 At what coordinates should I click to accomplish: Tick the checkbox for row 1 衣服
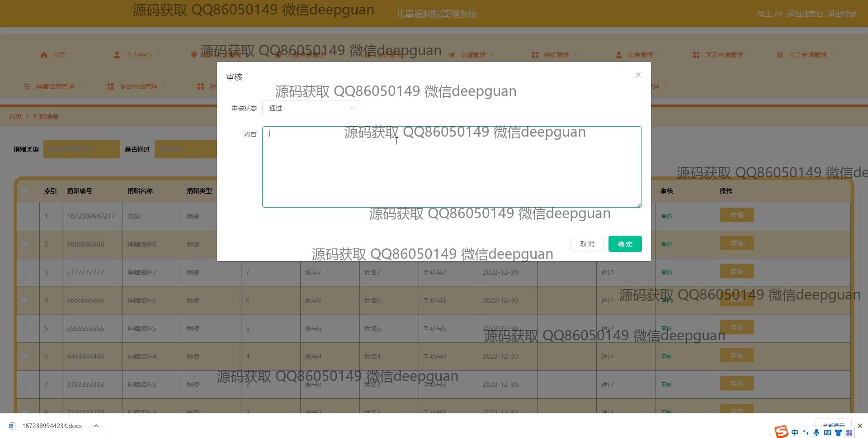click(25, 216)
